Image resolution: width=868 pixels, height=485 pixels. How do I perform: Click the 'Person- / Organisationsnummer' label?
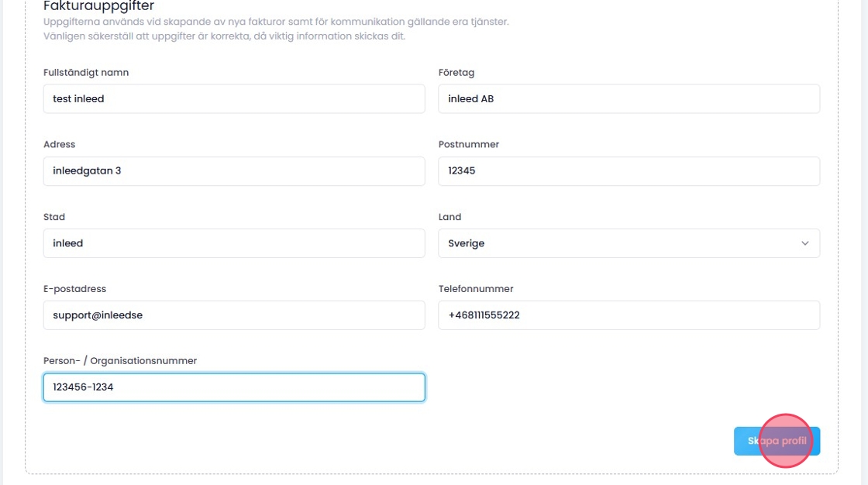coord(120,361)
